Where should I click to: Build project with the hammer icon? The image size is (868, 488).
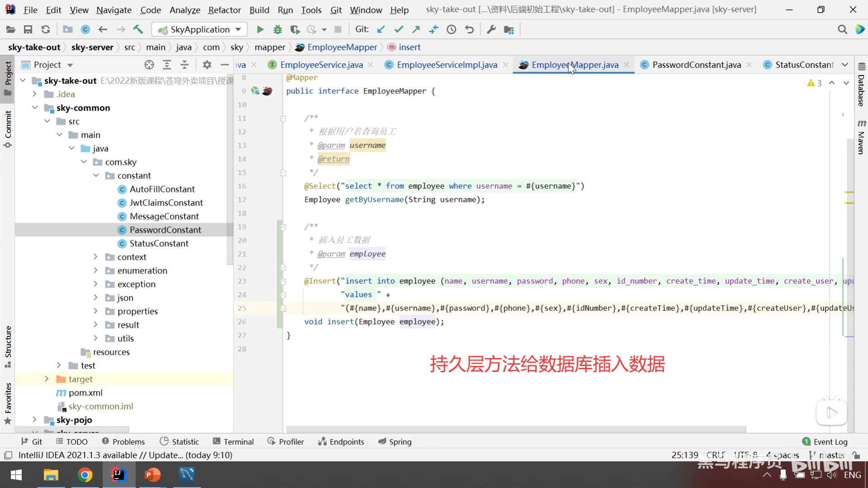click(x=138, y=29)
